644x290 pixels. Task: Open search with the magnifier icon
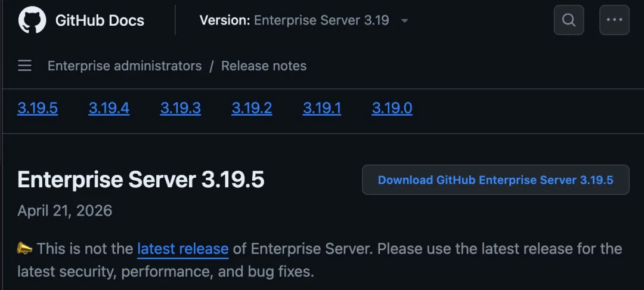click(569, 20)
